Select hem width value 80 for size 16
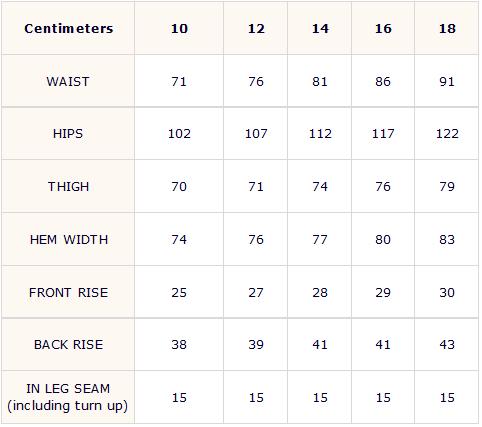482x427 pixels. pyautogui.click(x=383, y=240)
